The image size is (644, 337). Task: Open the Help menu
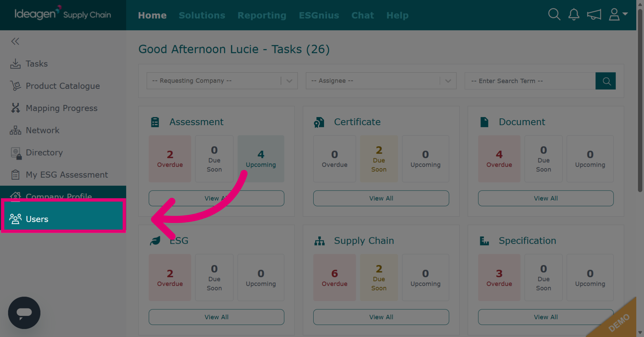pyautogui.click(x=397, y=15)
